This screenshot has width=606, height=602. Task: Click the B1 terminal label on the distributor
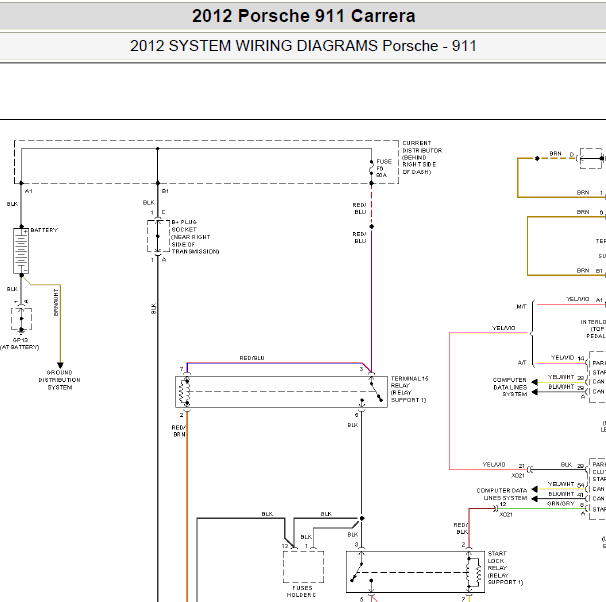click(x=165, y=191)
